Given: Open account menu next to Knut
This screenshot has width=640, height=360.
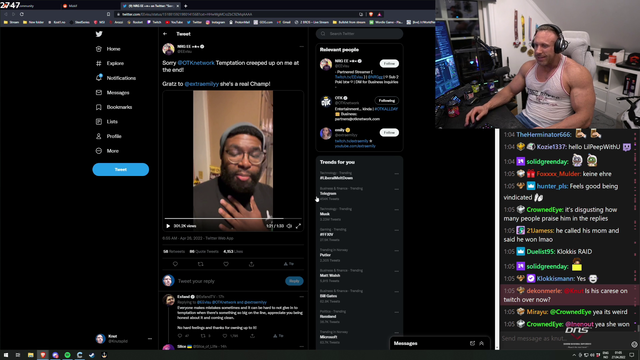Looking at the screenshot, I should tap(150, 338).
